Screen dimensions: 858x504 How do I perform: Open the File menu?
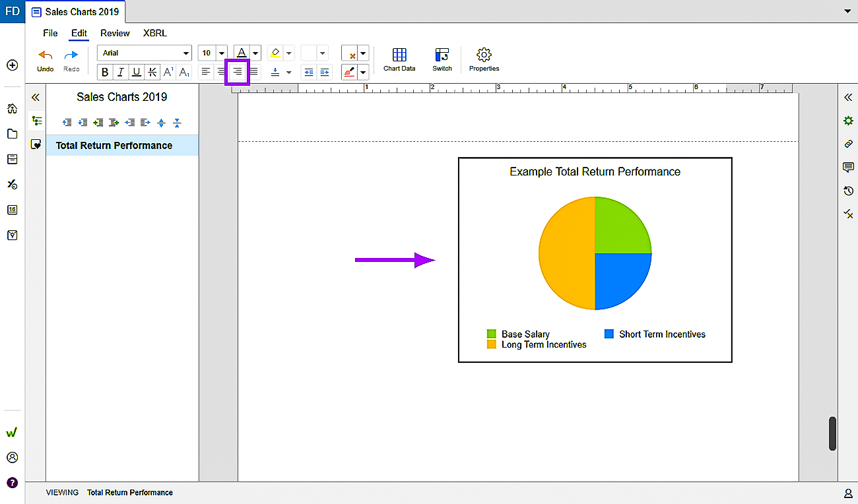pos(50,33)
